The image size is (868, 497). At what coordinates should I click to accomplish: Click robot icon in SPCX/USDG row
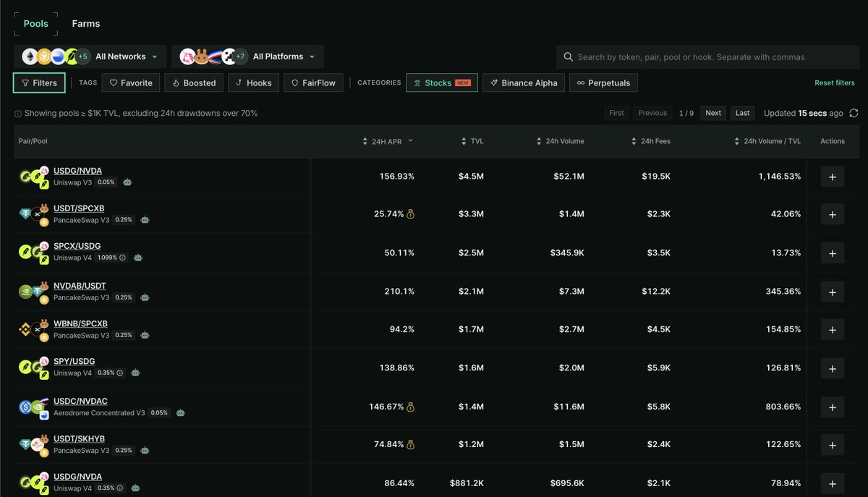tap(138, 258)
